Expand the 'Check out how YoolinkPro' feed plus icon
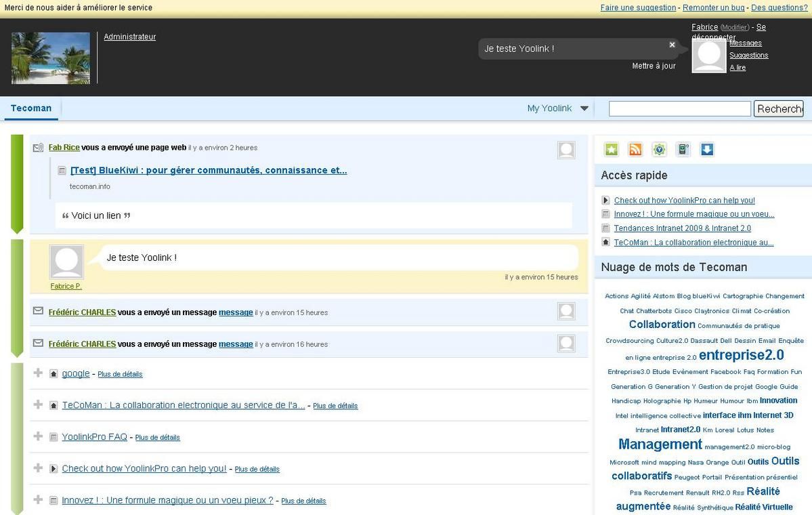This screenshot has width=812, height=515. pos(38,468)
